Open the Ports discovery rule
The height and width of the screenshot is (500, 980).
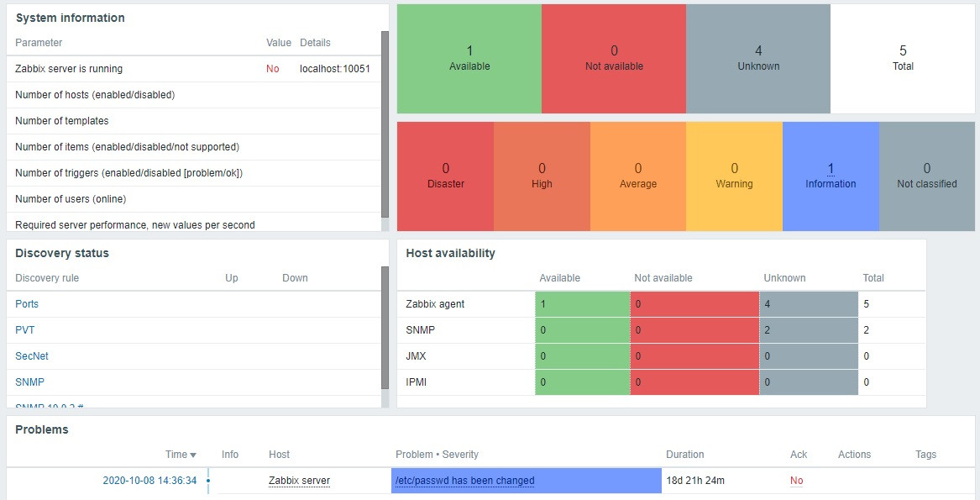click(x=27, y=303)
